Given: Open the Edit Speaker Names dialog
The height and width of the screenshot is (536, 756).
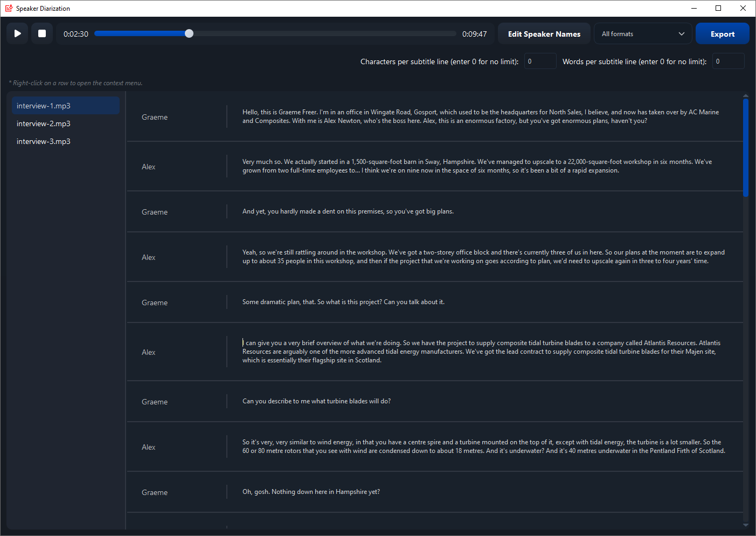Looking at the screenshot, I should click(x=544, y=33).
